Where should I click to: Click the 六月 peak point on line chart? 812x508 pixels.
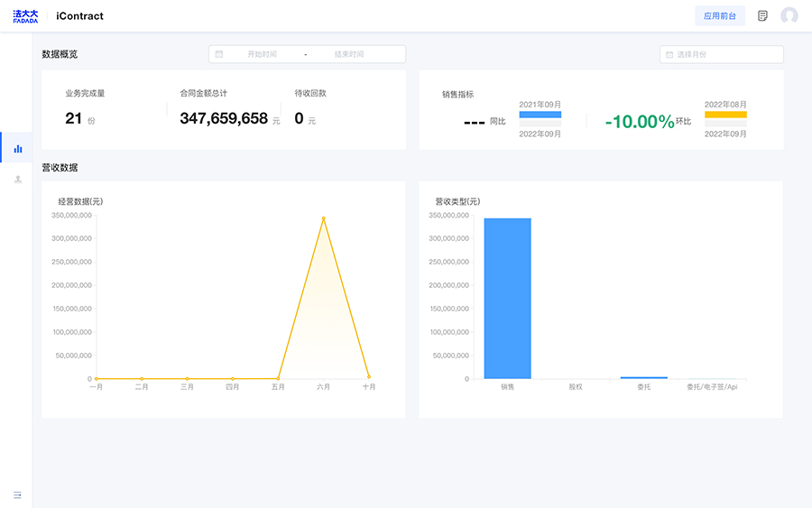click(x=323, y=217)
